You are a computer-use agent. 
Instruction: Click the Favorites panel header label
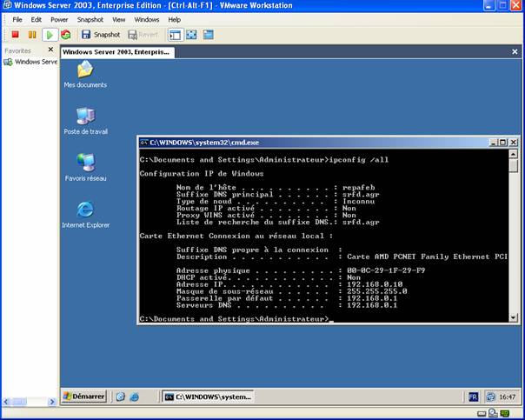pos(17,51)
